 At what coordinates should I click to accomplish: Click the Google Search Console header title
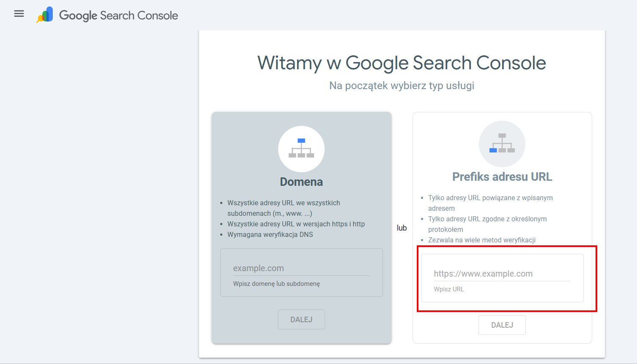click(118, 16)
